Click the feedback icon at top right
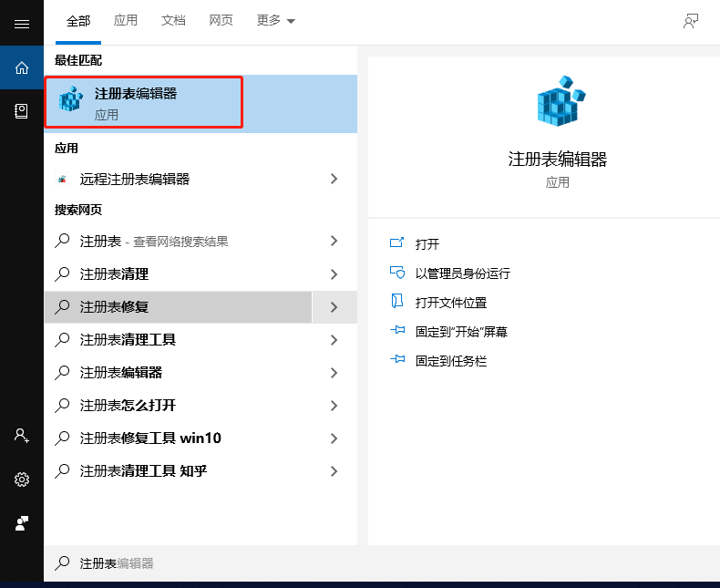Image resolution: width=720 pixels, height=588 pixels. (691, 21)
